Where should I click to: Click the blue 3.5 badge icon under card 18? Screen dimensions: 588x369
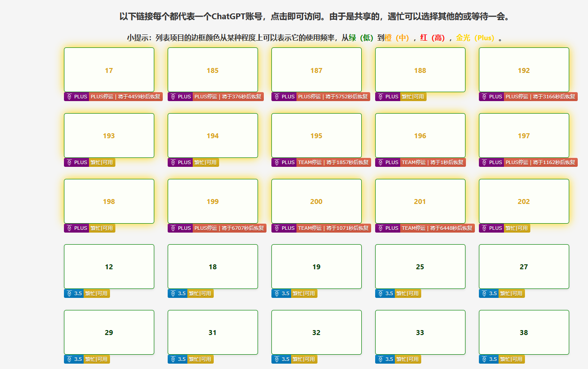173,293
